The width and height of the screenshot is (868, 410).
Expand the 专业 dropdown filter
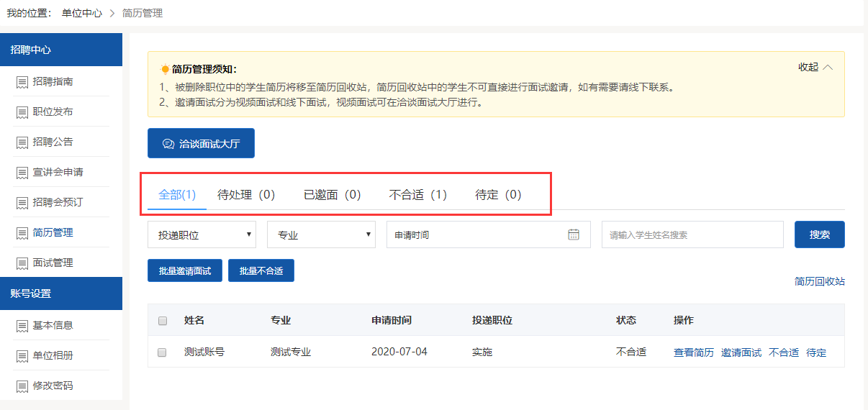click(321, 234)
